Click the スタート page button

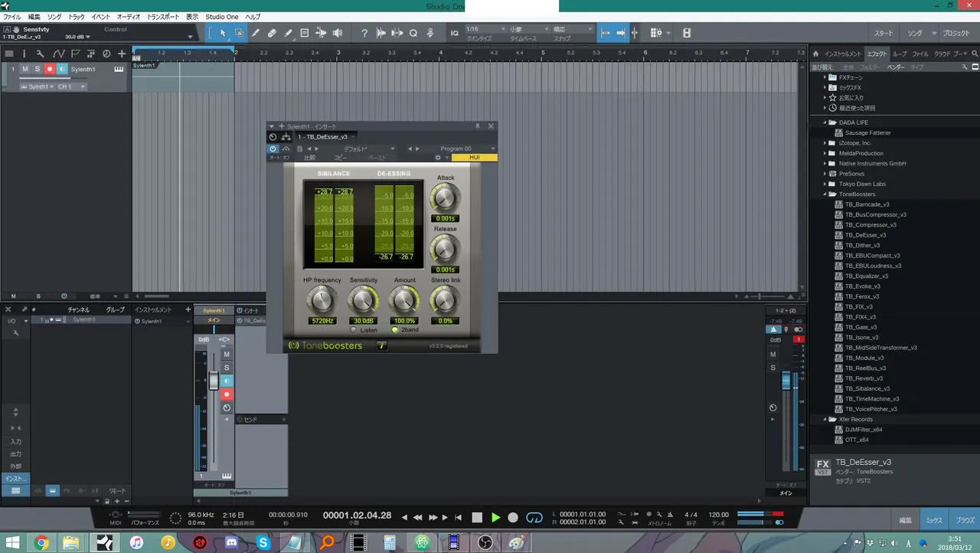click(884, 33)
